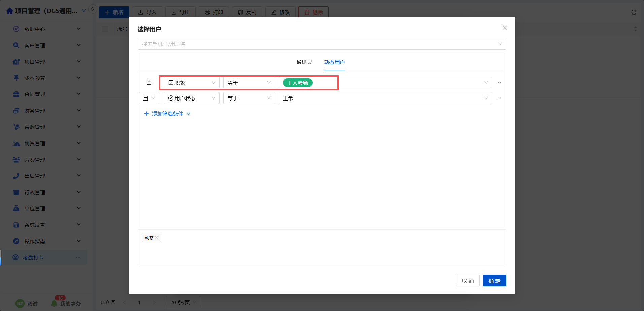This screenshot has height=311, width=644.
Task: Click the 我的事务 bell notification icon
Action: [x=54, y=303]
